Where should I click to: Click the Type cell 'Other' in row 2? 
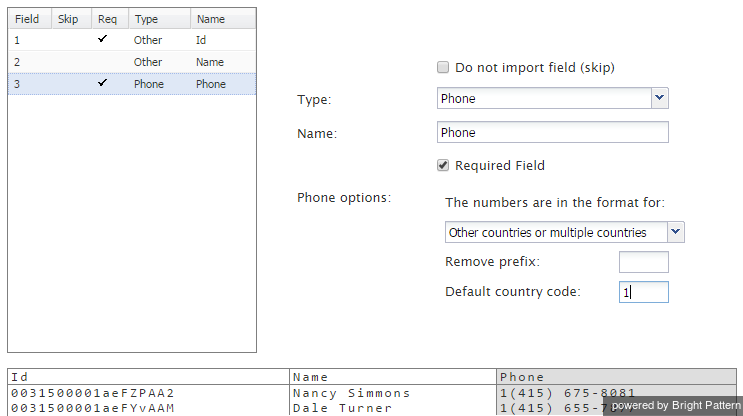(x=148, y=62)
